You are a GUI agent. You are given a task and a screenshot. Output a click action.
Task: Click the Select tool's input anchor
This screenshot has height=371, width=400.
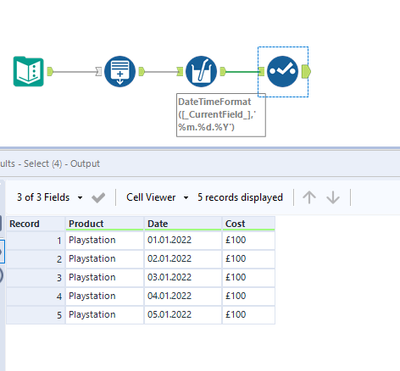pos(261,71)
